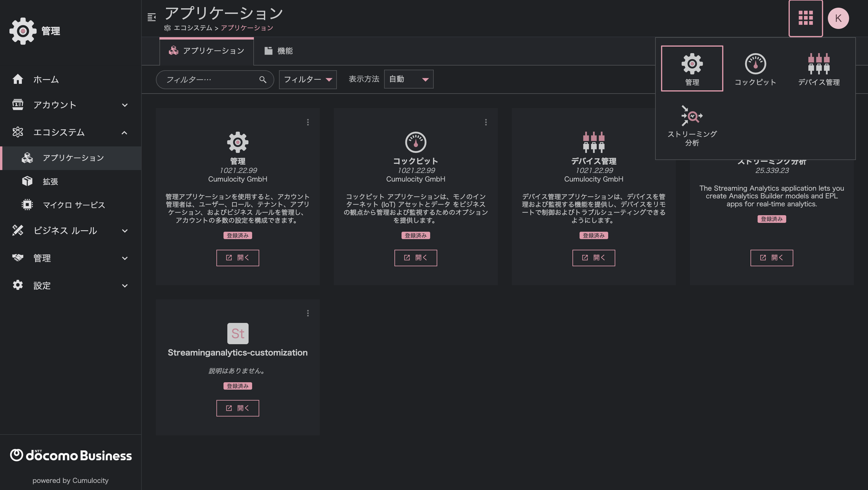Viewport: 868px width, 490px height.
Task: Collapse the navigator with the sidebar toggle icon
Action: 152,17
